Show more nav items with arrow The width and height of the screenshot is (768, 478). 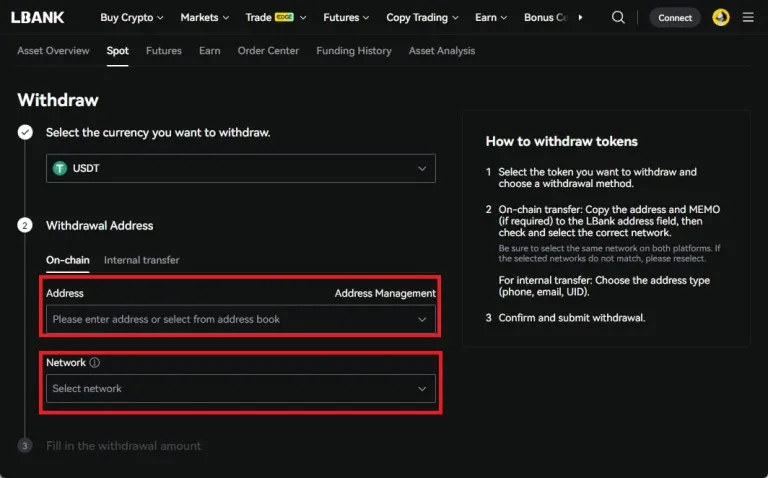580,18
